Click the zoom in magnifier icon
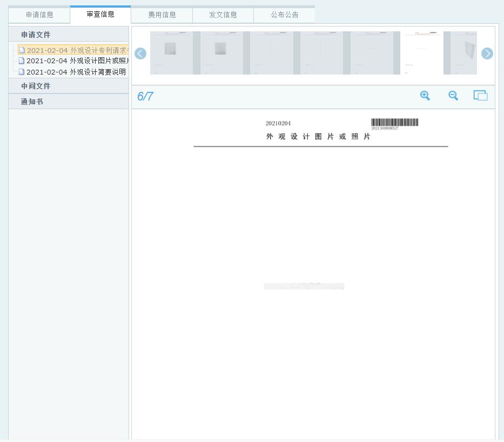 click(x=425, y=96)
